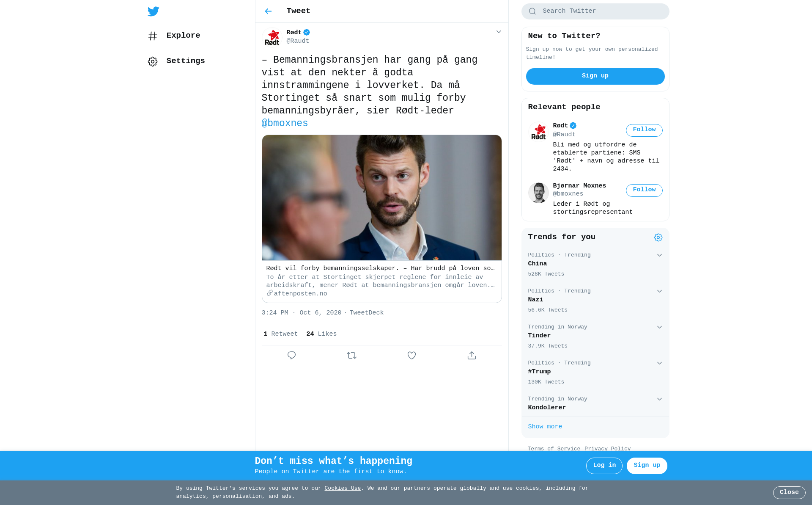Expand options for Tinder trend

[659, 327]
